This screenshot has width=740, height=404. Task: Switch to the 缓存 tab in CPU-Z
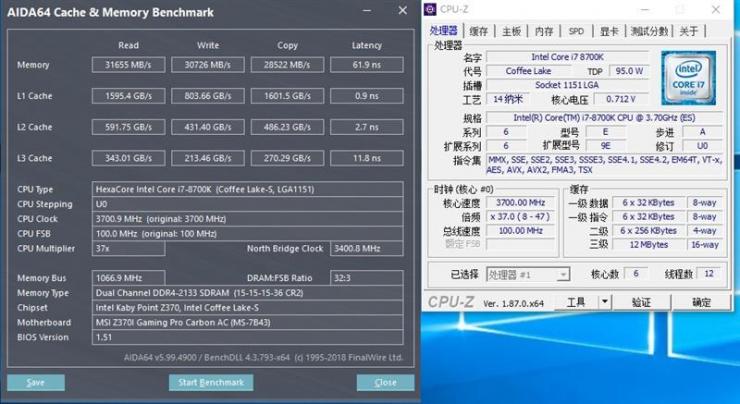click(x=479, y=31)
